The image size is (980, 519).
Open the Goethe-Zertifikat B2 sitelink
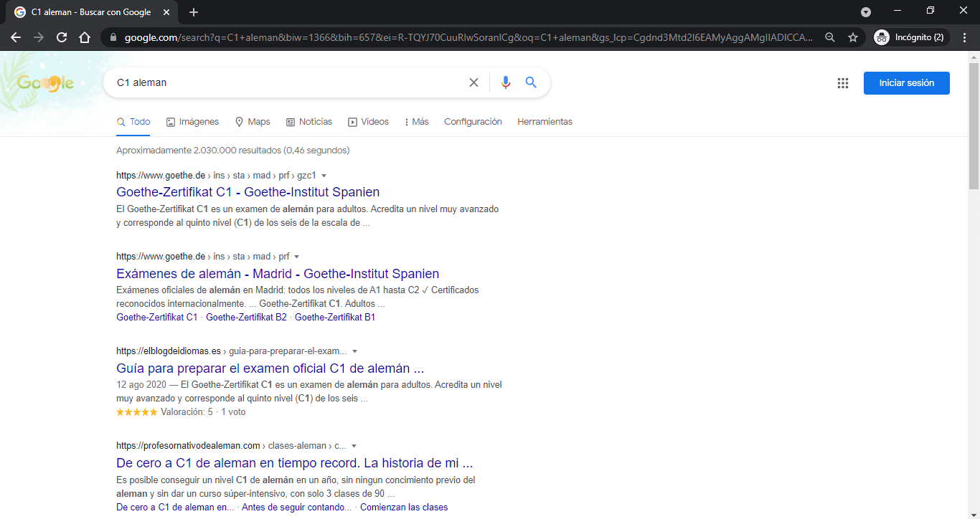point(246,317)
